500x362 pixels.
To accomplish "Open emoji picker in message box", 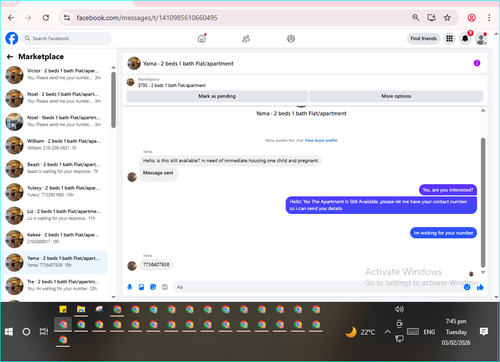I will click(467, 287).
